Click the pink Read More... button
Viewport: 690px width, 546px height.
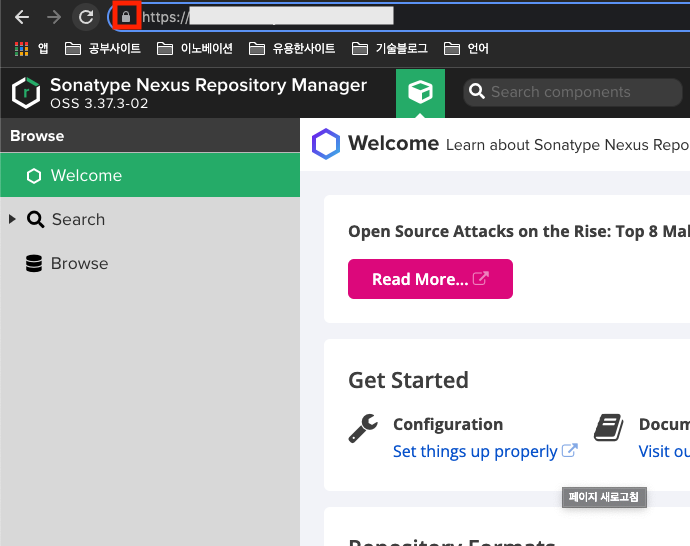click(x=430, y=279)
